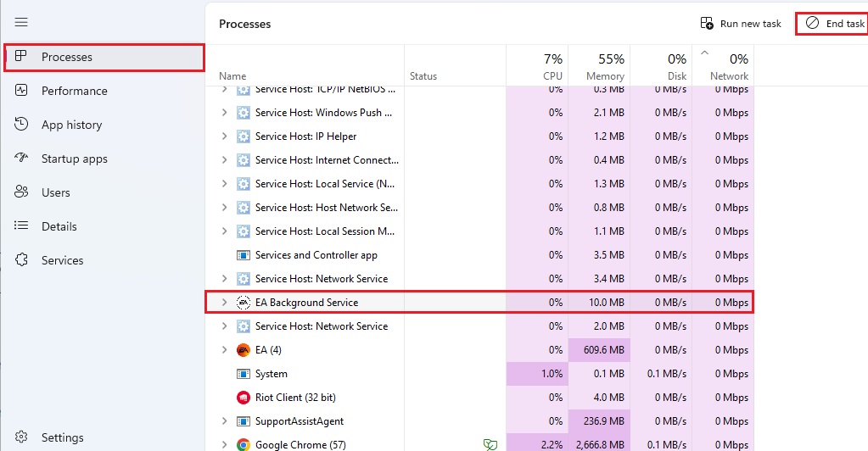
Task: Click the System process icon
Action: [243, 374]
